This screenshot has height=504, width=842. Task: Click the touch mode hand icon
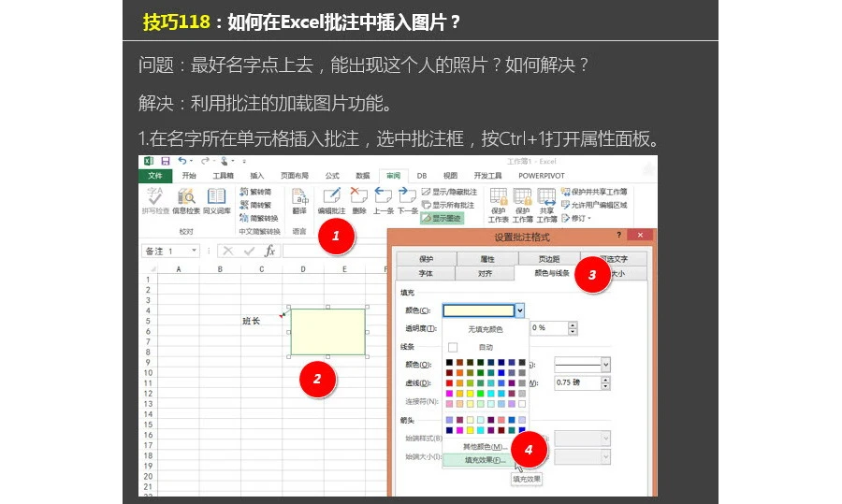tap(225, 161)
